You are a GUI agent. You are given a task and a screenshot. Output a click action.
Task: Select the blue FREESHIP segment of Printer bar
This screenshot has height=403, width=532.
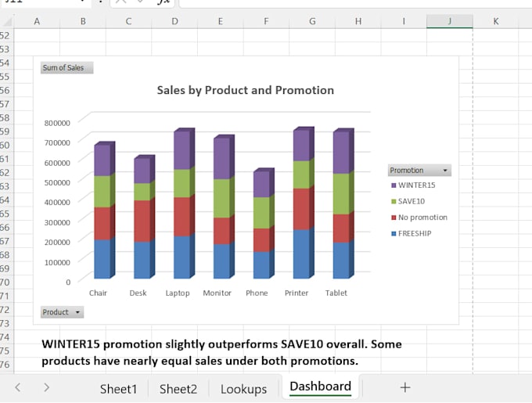(x=301, y=254)
